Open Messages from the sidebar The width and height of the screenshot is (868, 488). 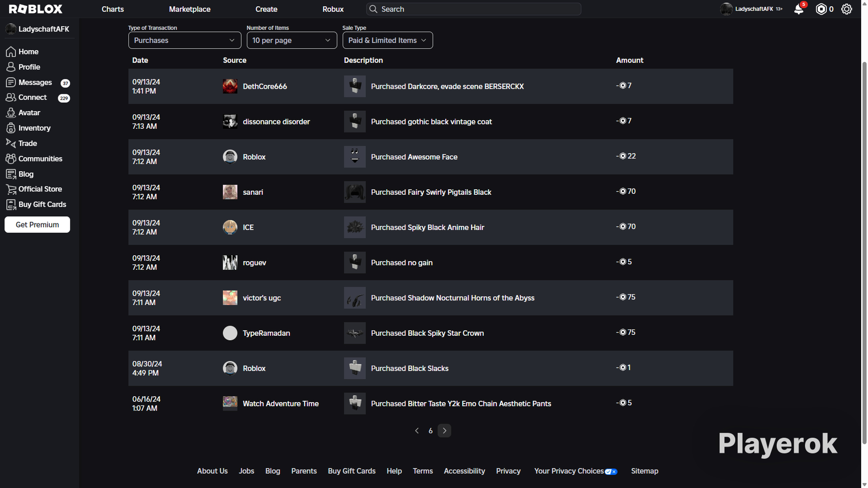pos(35,82)
